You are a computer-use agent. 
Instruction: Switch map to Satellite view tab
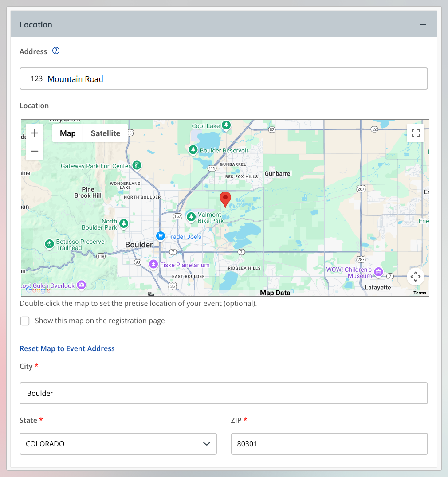(105, 133)
